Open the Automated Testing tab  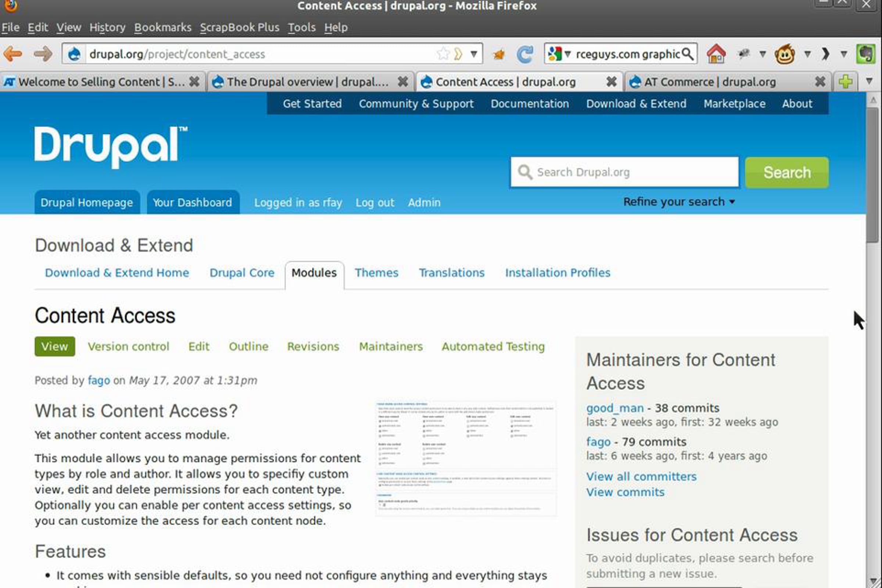493,347
